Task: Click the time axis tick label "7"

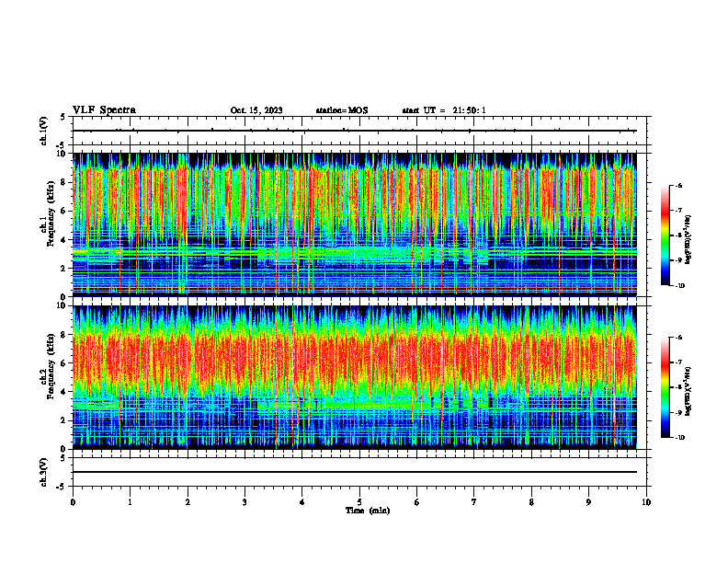Action: click(474, 502)
